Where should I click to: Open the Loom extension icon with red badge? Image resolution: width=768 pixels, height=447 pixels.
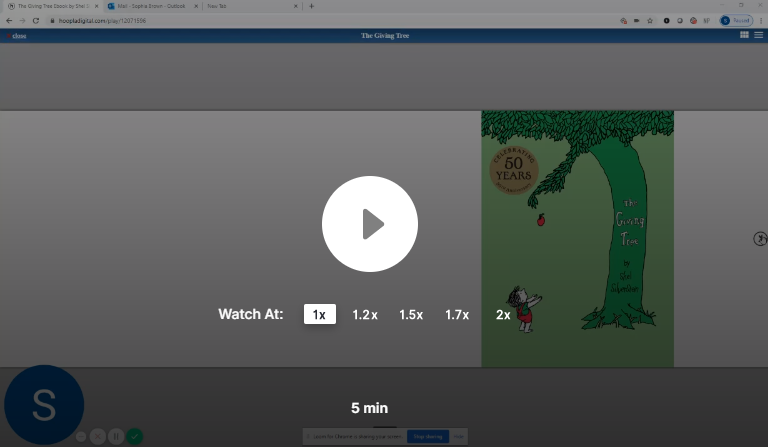pyautogui.click(x=693, y=21)
